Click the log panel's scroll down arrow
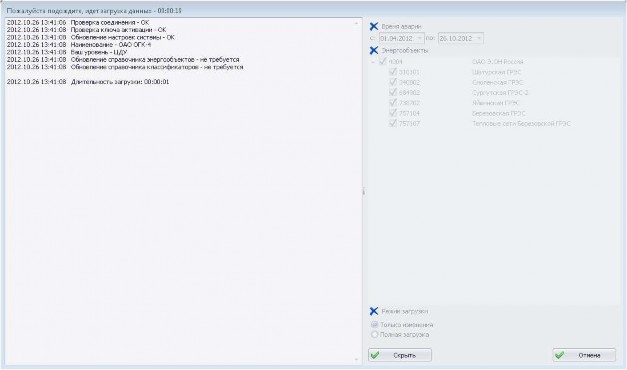 click(356, 359)
